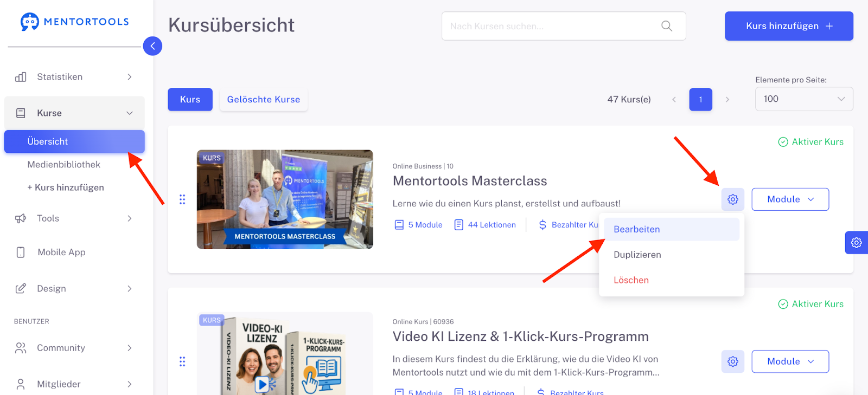The width and height of the screenshot is (868, 395).
Task: Select Duplizieren from the context menu
Action: point(672,255)
